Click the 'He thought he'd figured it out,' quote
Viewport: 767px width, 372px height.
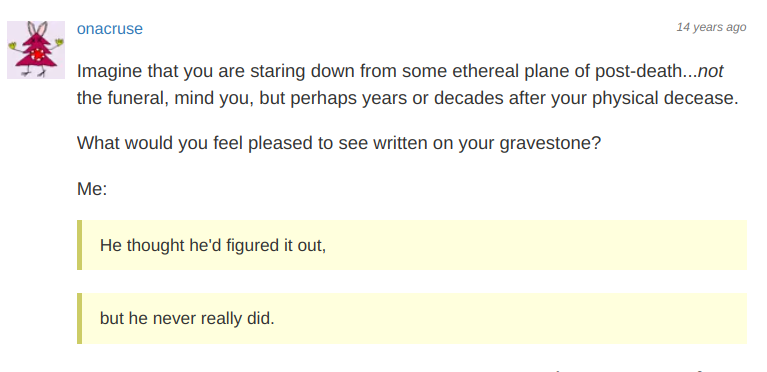click(x=213, y=245)
